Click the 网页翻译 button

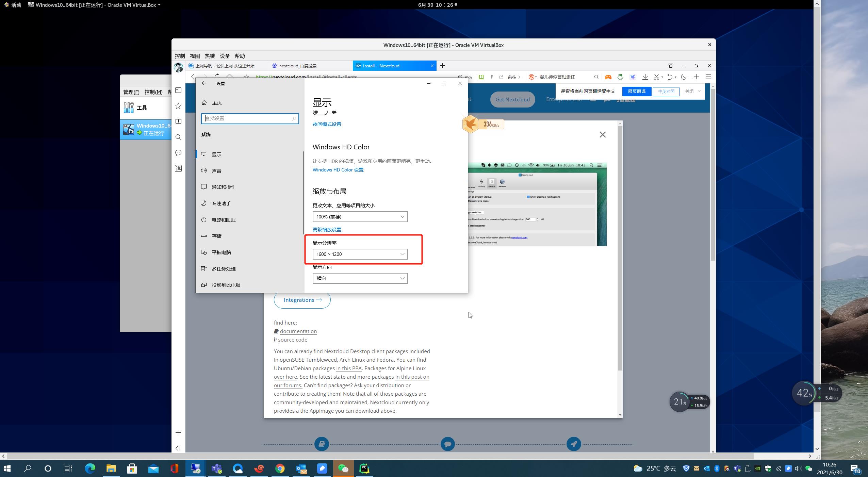click(x=637, y=92)
